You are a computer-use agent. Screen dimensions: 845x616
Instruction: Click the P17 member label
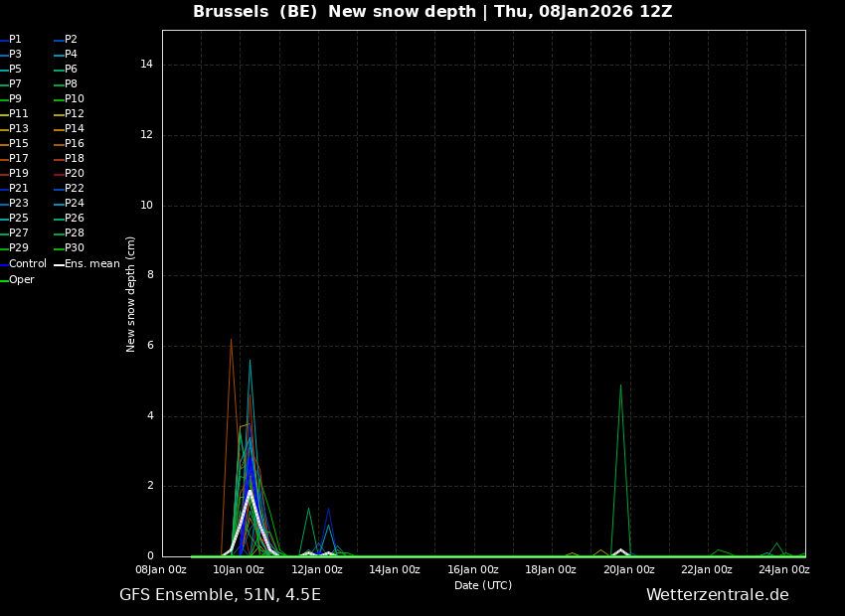14,159
